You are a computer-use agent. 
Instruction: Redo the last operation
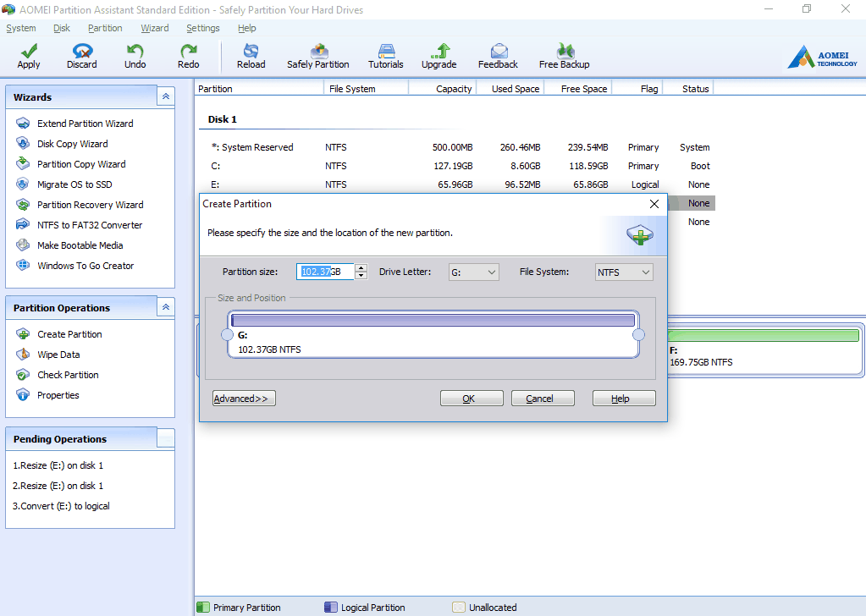tap(187, 55)
